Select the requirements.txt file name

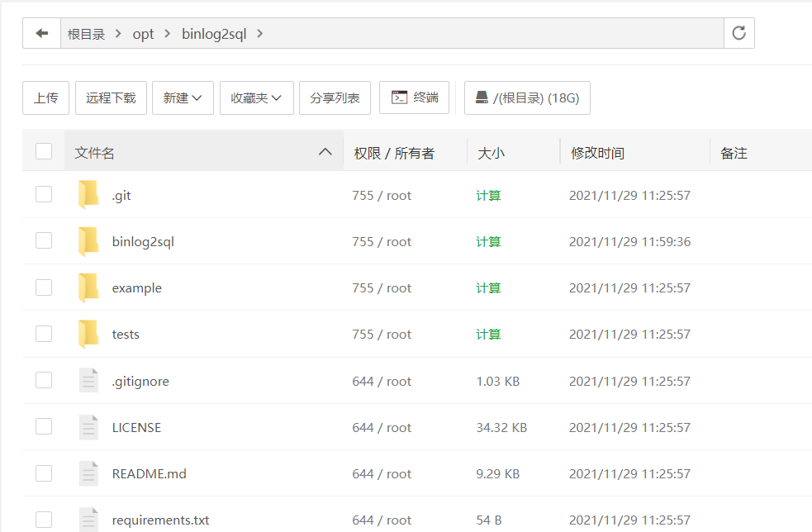click(160, 520)
